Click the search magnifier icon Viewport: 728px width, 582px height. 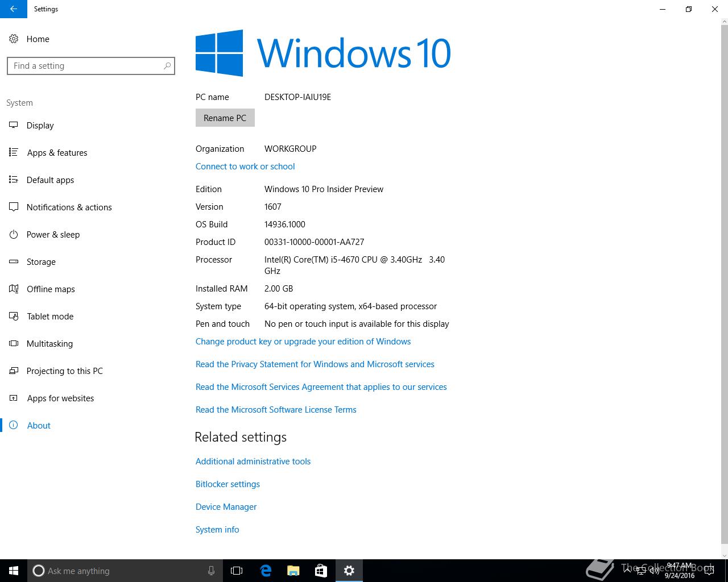pyautogui.click(x=167, y=66)
